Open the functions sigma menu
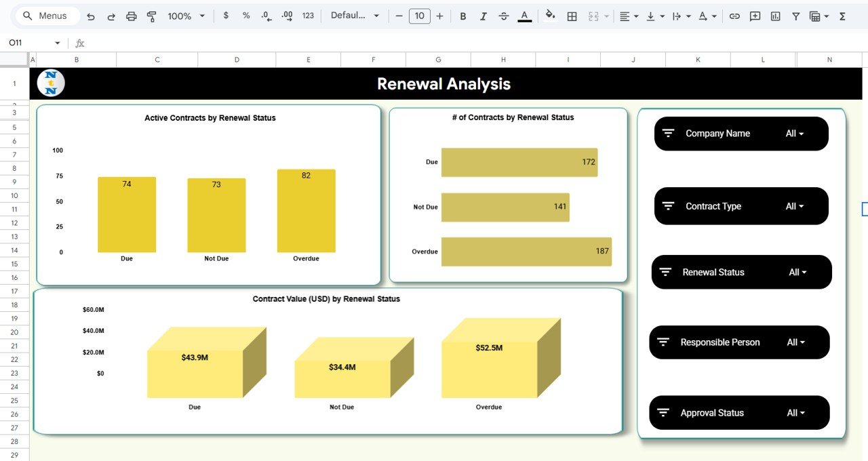This screenshot has height=461, width=868. coord(842,16)
